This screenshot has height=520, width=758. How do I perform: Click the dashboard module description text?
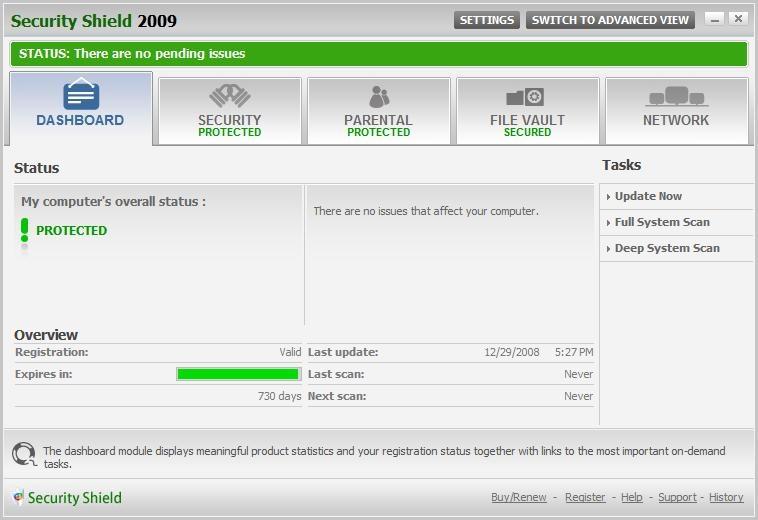[384, 457]
